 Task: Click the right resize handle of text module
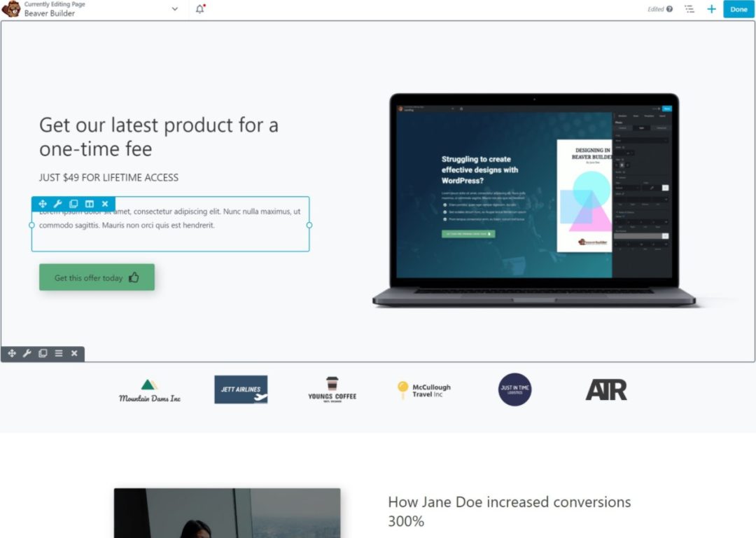click(309, 225)
